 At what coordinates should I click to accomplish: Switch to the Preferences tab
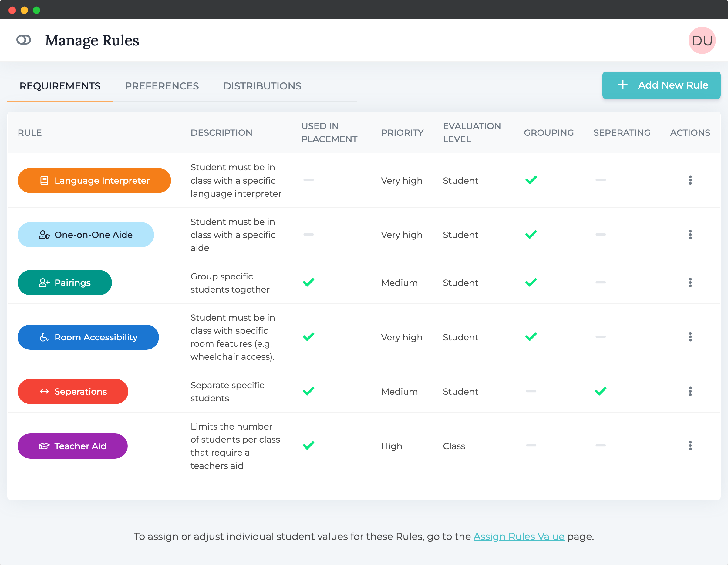(x=162, y=86)
